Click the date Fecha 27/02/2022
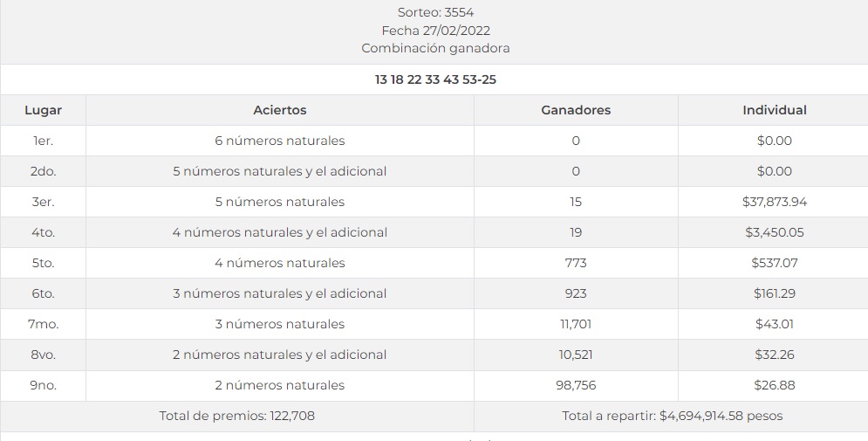This screenshot has height=441, width=868. point(435,31)
